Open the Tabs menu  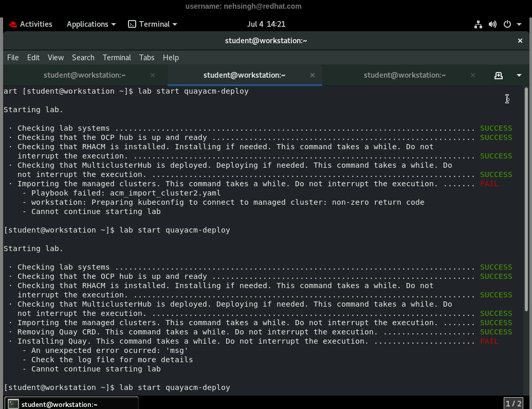pos(146,58)
